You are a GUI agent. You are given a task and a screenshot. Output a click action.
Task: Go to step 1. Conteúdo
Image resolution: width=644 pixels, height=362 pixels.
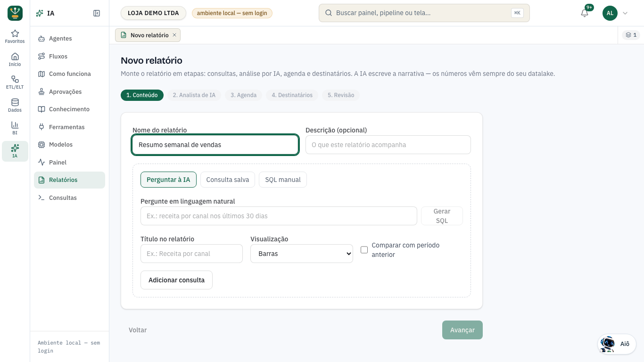pyautogui.click(x=142, y=95)
